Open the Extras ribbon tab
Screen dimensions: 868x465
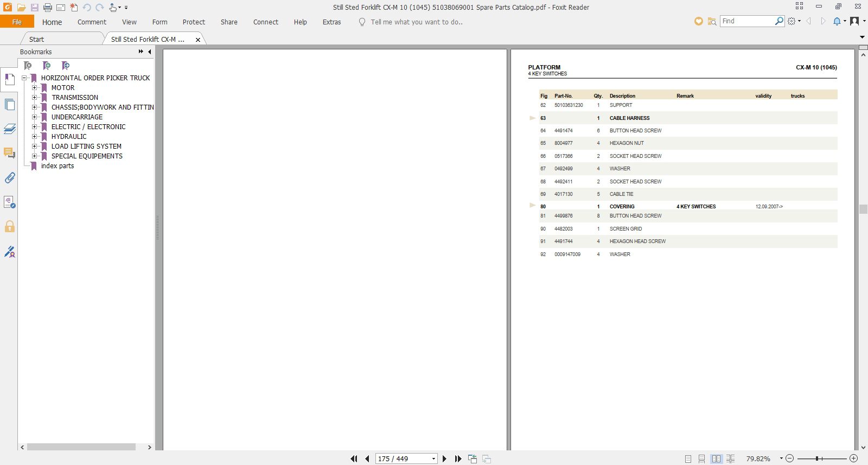click(331, 22)
